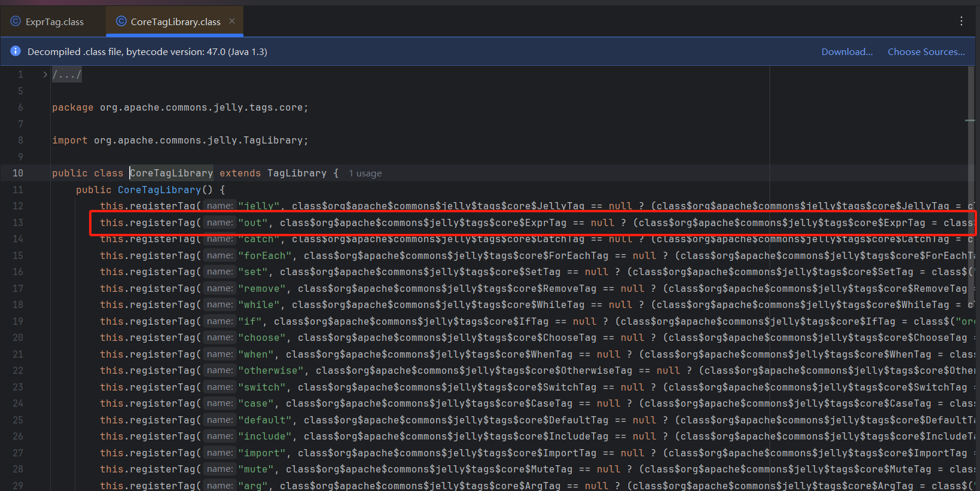
Task: Expand the folded region arrow at line 1
Action: (x=45, y=75)
